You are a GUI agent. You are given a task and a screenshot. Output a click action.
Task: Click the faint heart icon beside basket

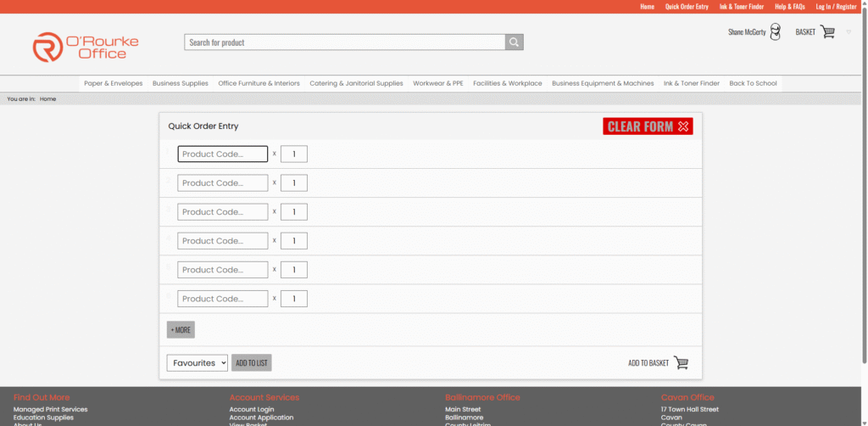click(849, 32)
